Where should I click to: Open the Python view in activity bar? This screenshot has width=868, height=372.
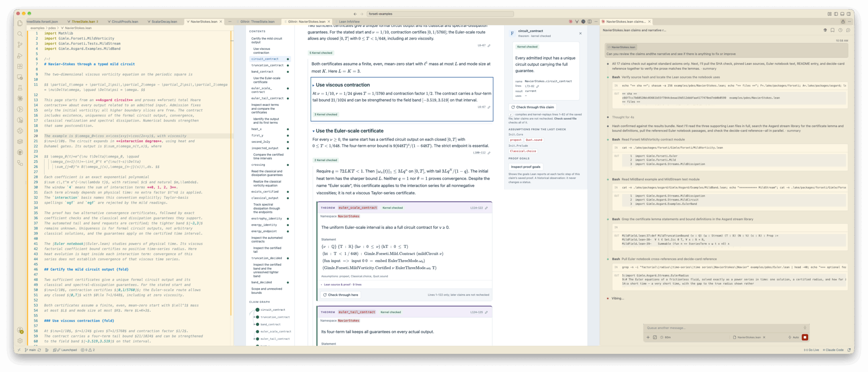[20, 131]
